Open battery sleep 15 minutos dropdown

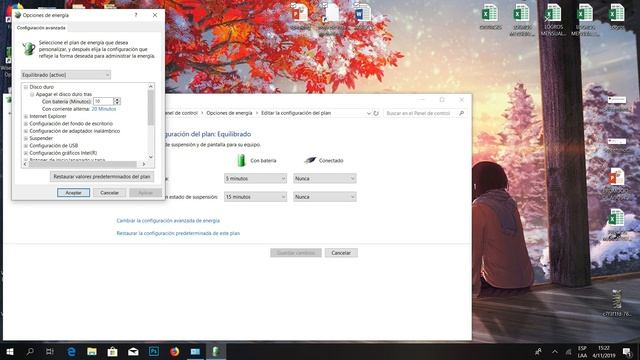(x=255, y=197)
